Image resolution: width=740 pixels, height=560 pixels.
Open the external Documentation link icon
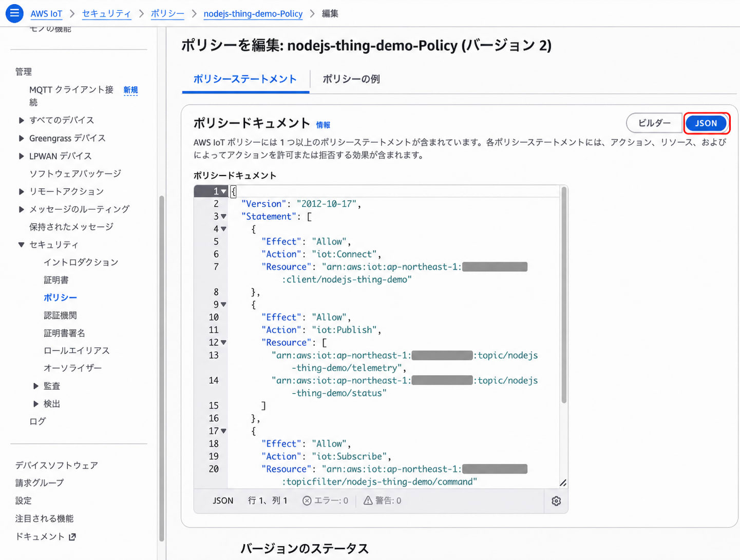click(x=72, y=537)
